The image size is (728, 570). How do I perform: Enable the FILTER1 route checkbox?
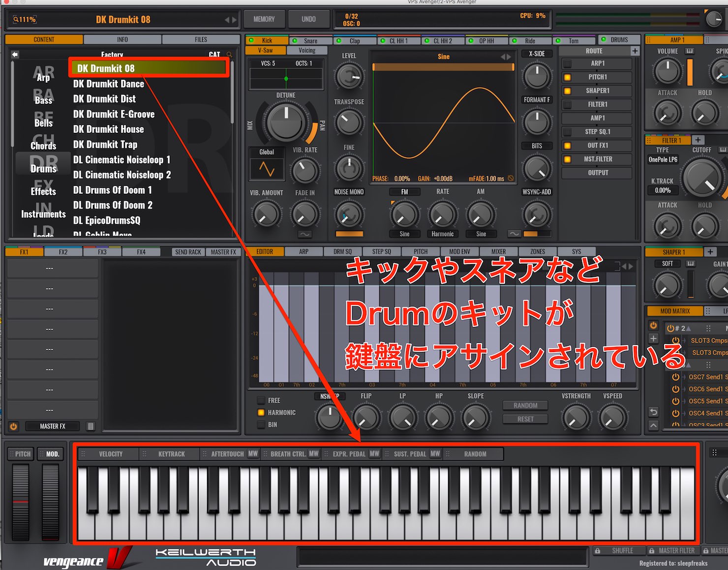(567, 105)
